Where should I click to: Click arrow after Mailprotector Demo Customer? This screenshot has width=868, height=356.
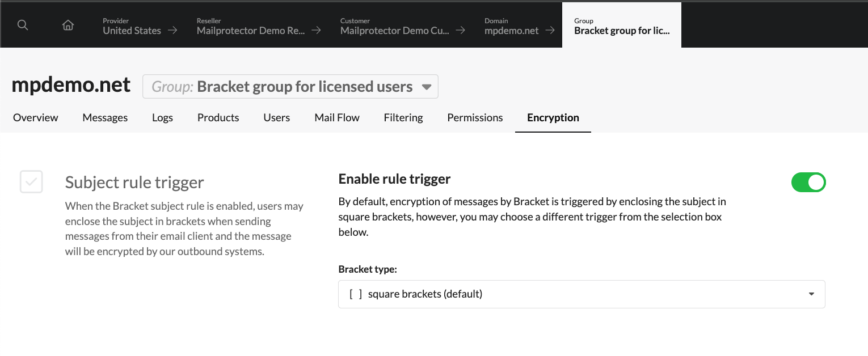pyautogui.click(x=461, y=31)
